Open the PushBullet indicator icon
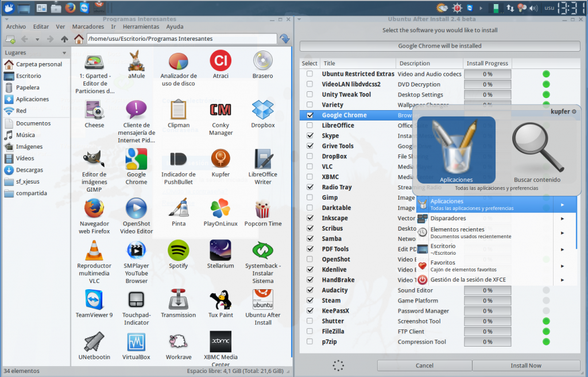 tap(178, 159)
